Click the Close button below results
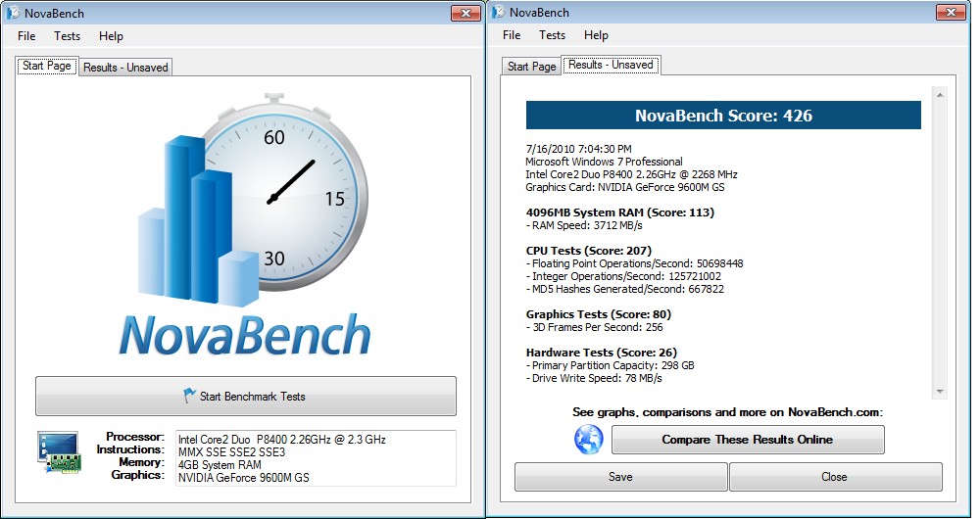The image size is (980, 519). [834, 477]
